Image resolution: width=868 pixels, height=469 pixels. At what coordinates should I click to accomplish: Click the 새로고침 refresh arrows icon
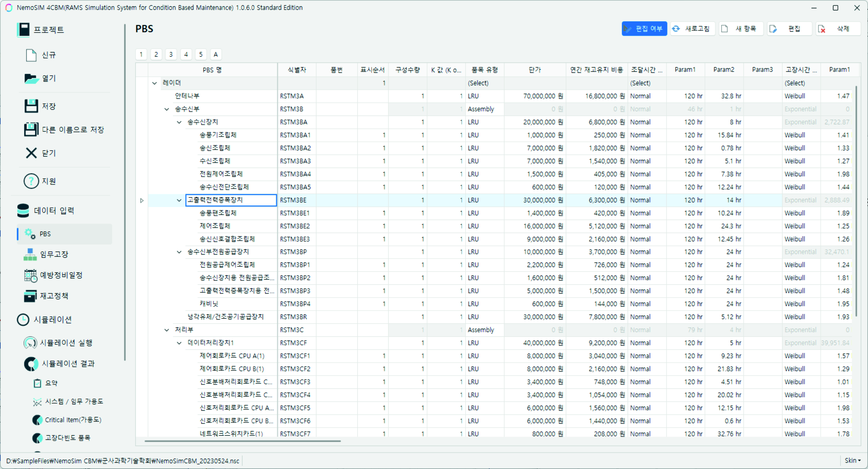[676, 29]
